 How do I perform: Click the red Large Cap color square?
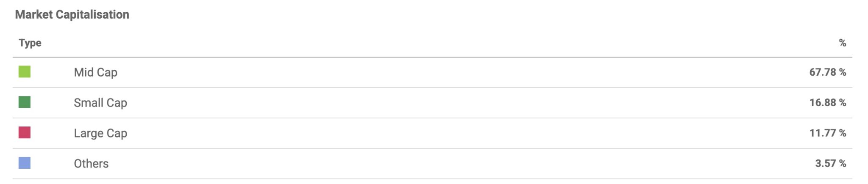click(25, 133)
